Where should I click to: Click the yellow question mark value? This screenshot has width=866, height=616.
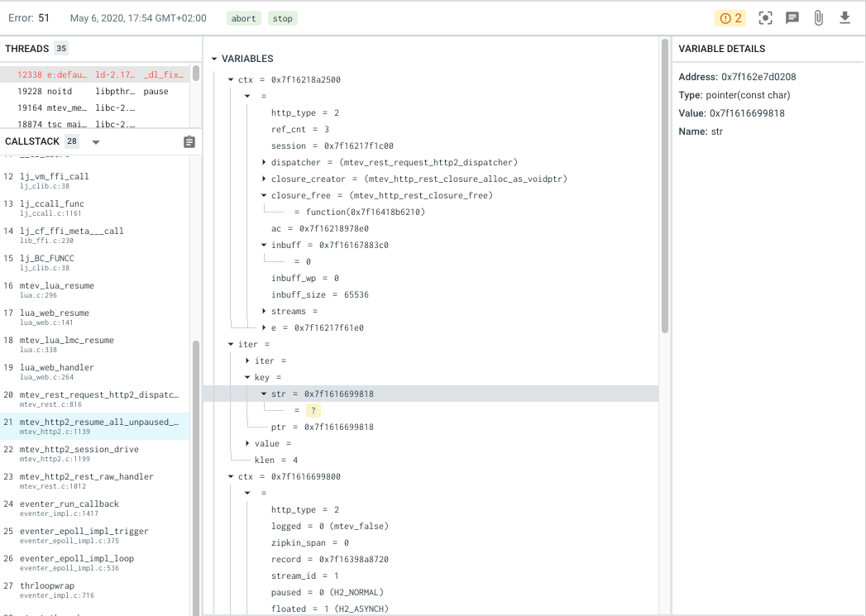pos(313,411)
